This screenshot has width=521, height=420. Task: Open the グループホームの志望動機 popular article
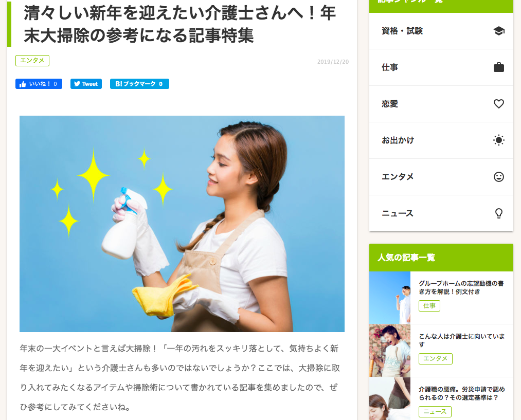[x=461, y=287]
